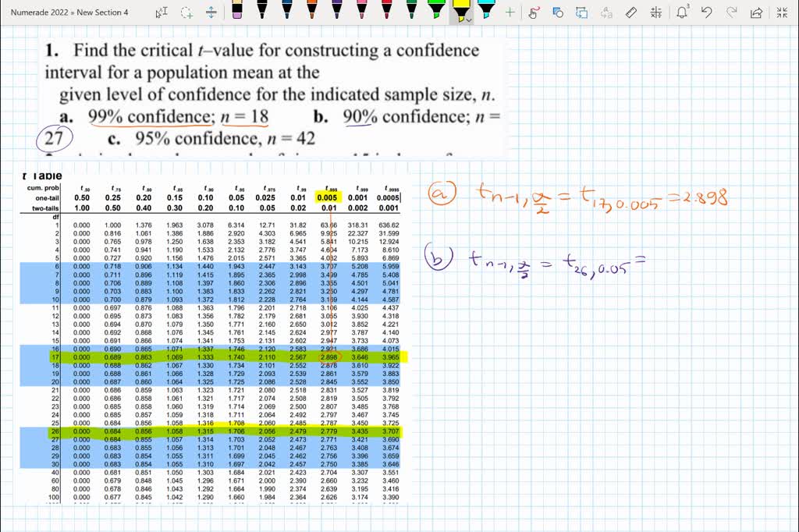Toggle the Ruler on the canvas
The image size is (799, 532).
click(x=631, y=12)
